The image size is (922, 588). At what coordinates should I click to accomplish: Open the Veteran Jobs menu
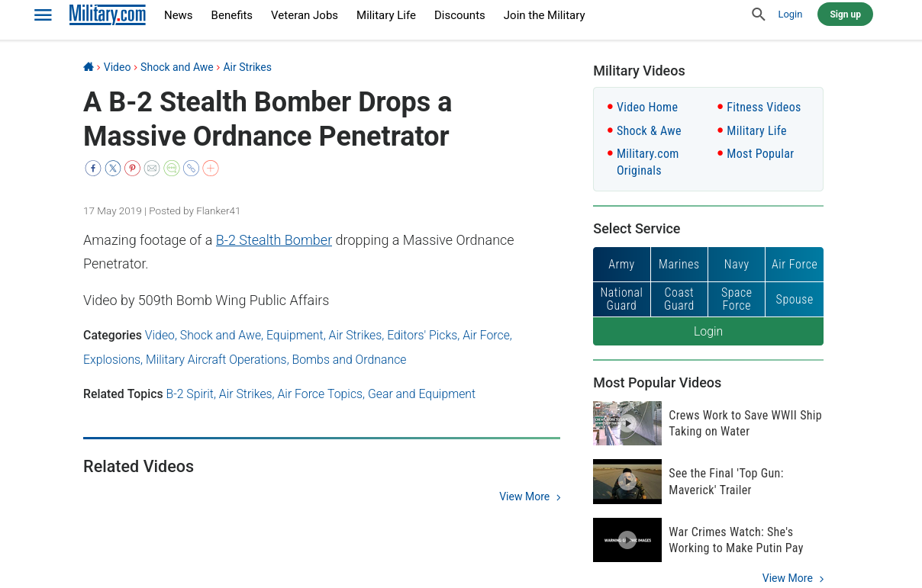tap(305, 15)
